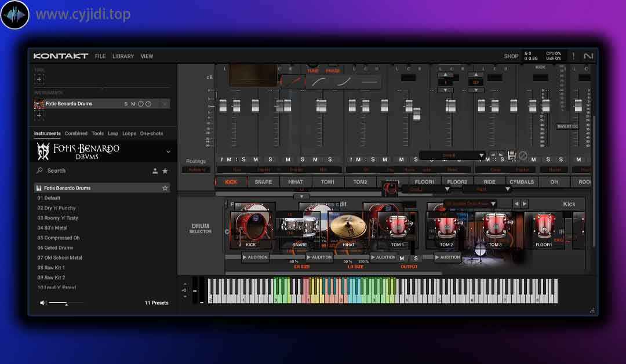This screenshot has width=626, height=364.
Task: Click the plus icon below Fotis Benardo Drums rack slot
Action: (39, 115)
